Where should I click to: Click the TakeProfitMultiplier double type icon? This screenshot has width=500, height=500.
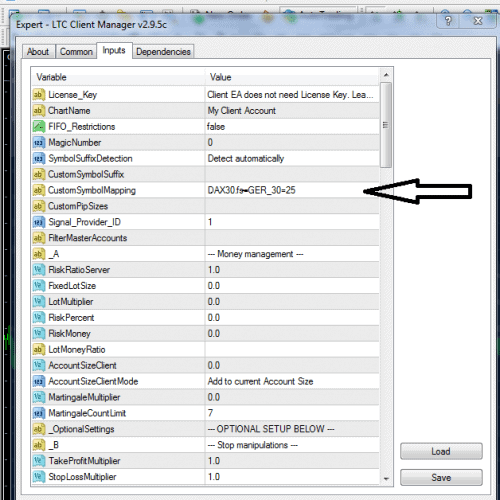tap(39, 461)
